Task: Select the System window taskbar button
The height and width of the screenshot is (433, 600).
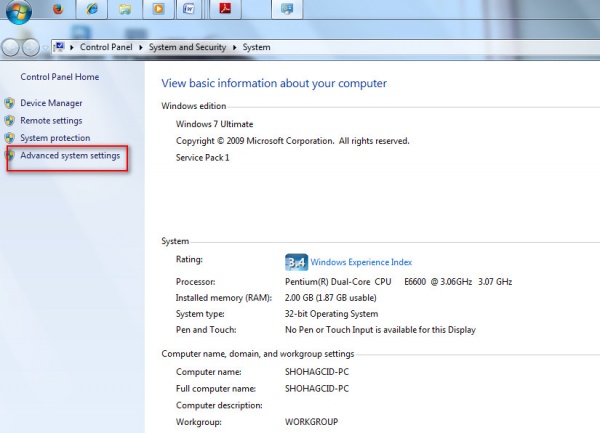Action: (x=287, y=9)
